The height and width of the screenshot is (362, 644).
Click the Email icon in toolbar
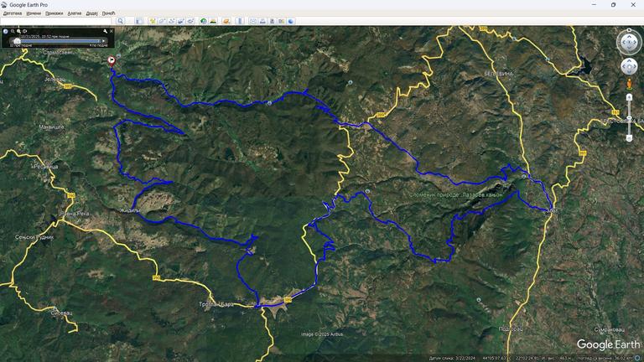(253, 21)
